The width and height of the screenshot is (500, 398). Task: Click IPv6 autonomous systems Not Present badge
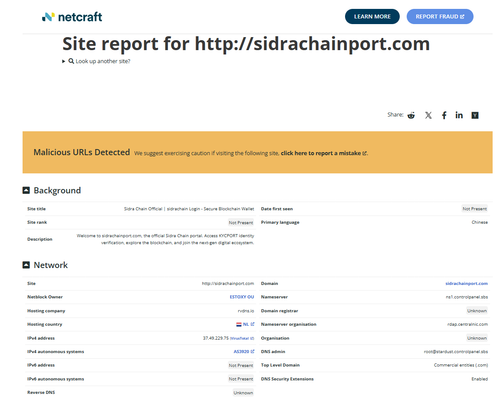(x=241, y=379)
